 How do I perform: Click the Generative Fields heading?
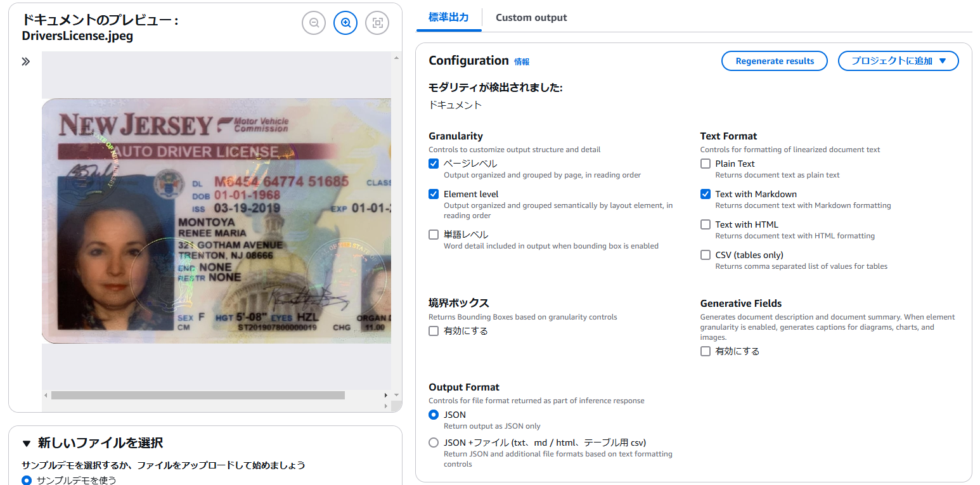[741, 303]
